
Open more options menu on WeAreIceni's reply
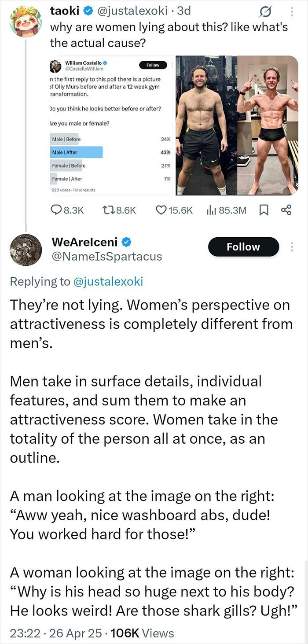[x=291, y=247]
